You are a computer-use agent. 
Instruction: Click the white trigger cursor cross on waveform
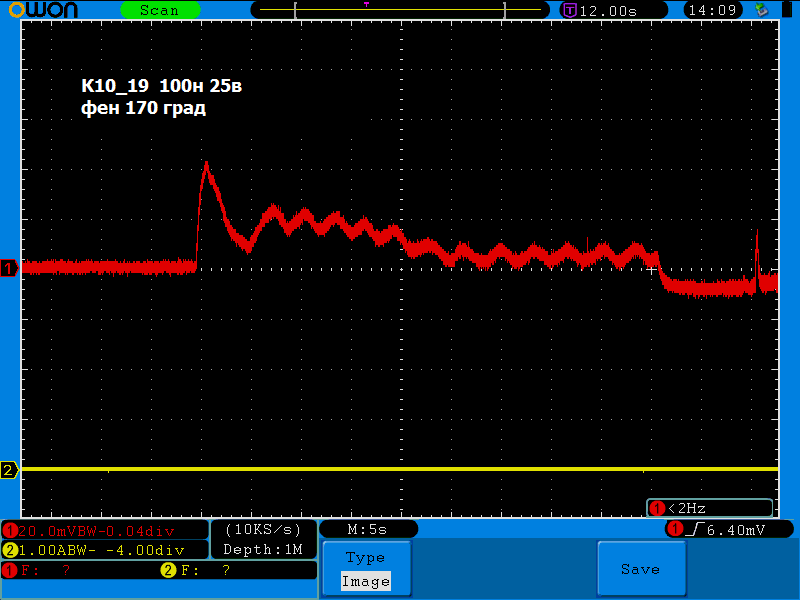click(652, 270)
